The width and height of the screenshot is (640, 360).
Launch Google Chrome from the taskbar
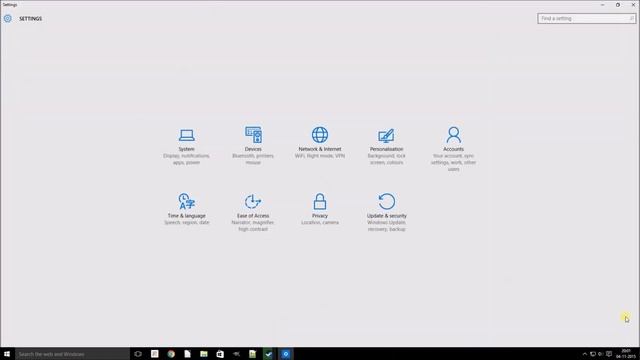[171, 354]
